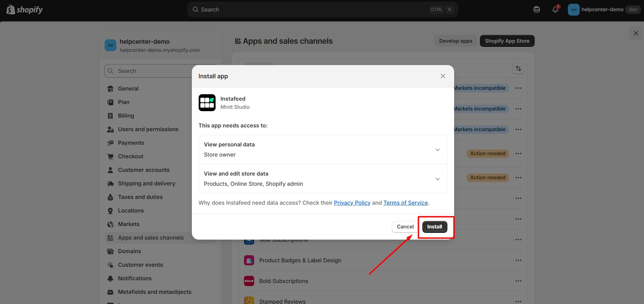The height and width of the screenshot is (304, 644).
Task: Click the Product Badges & Label Design row
Action: coord(383,260)
